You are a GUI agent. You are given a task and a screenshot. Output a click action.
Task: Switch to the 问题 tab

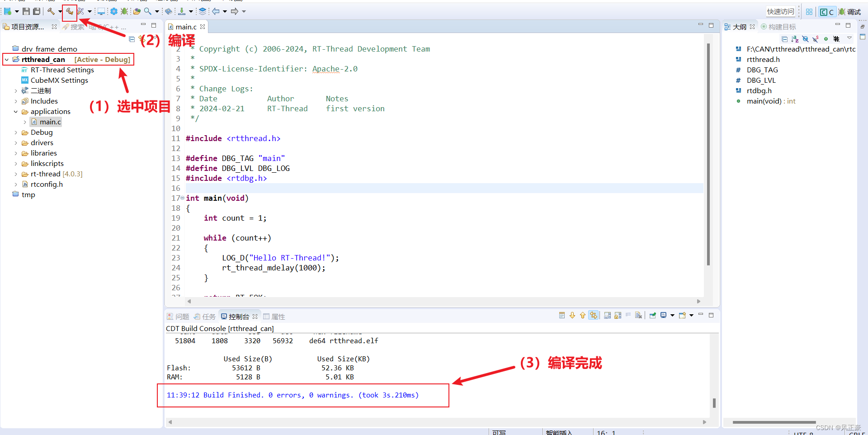178,317
